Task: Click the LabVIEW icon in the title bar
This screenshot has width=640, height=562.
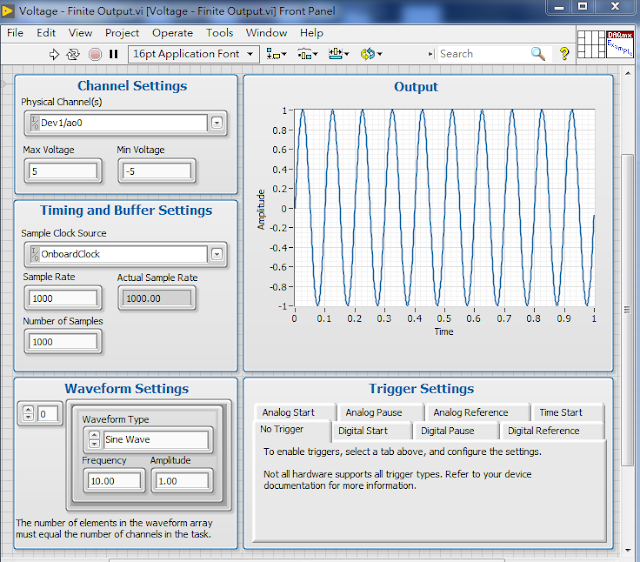Action: (x=7, y=11)
